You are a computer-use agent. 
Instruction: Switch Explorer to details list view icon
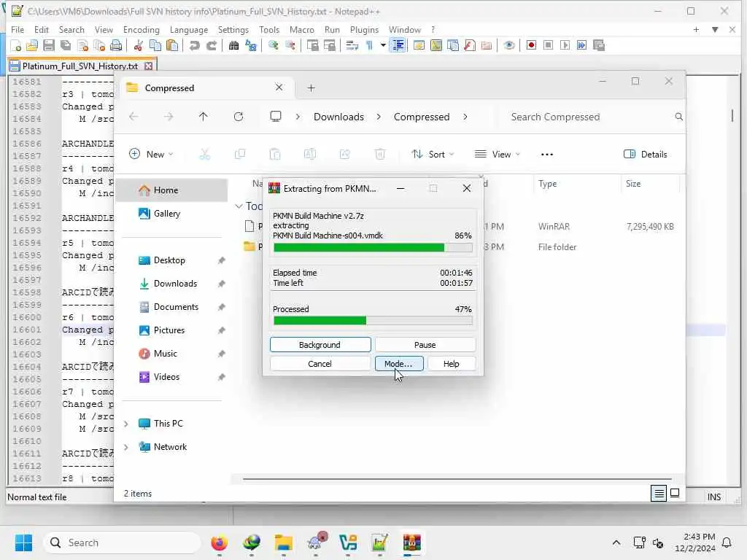click(x=659, y=494)
